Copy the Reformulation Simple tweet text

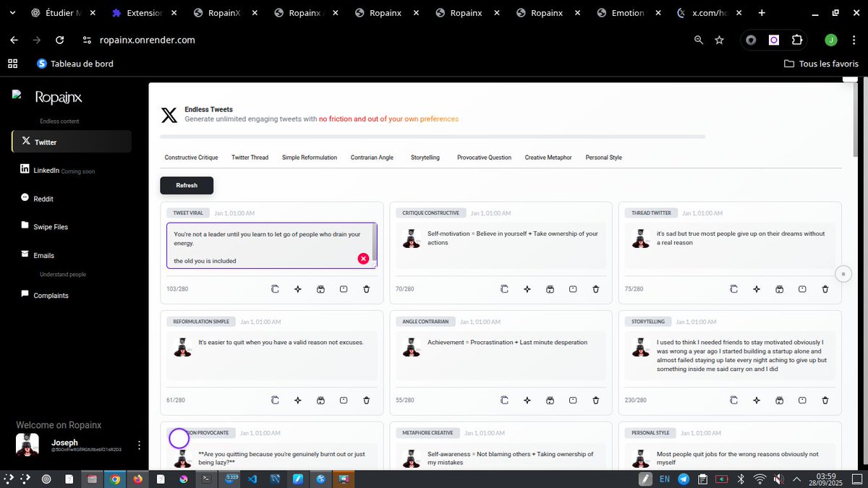(x=275, y=401)
